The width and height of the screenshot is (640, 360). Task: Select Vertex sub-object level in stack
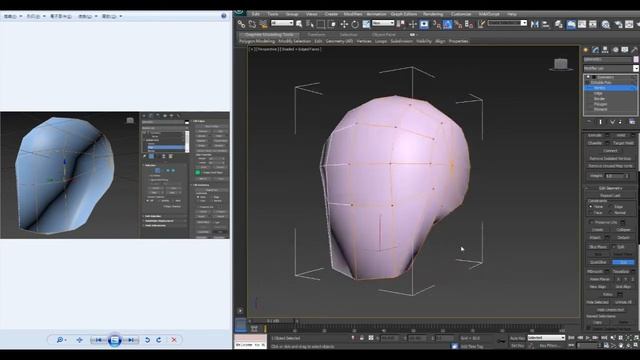click(x=599, y=88)
